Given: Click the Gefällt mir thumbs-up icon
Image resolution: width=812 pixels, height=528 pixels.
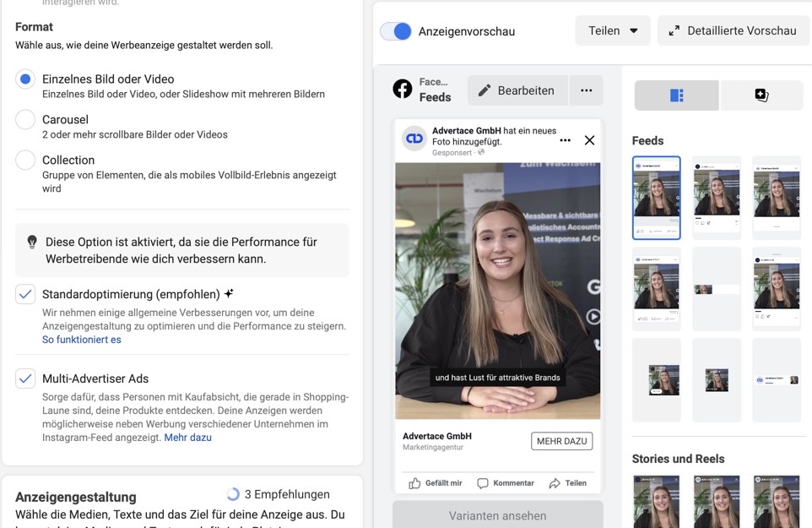Looking at the screenshot, I should [414, 483].
